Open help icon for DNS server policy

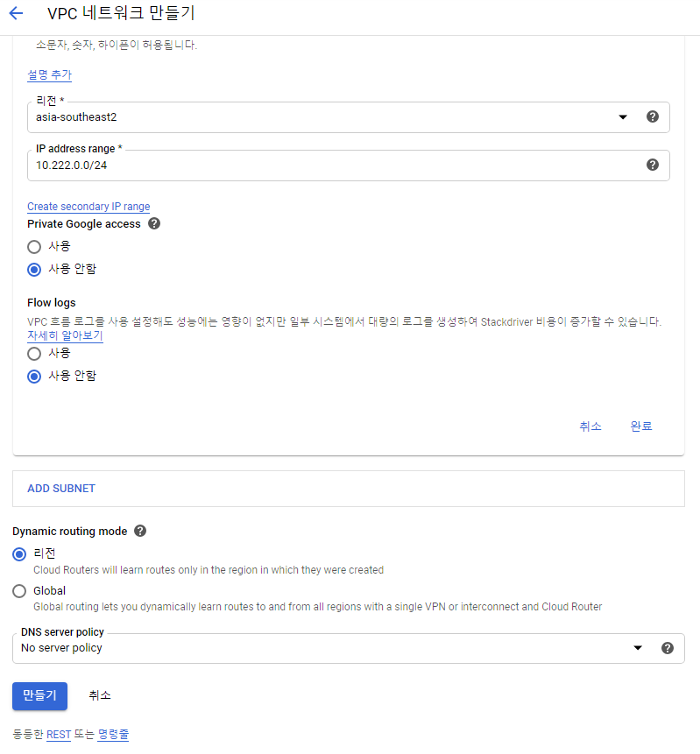tap(668, 648)
